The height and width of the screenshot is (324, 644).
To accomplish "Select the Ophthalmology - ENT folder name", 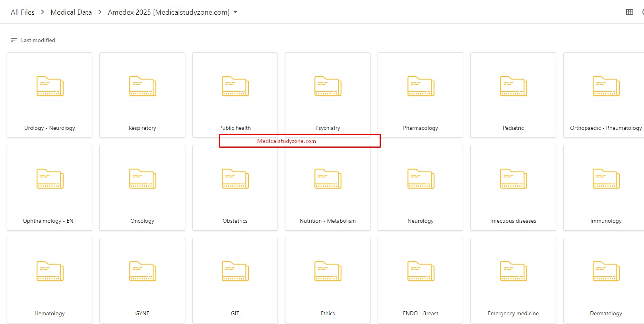I will (50, 221).
